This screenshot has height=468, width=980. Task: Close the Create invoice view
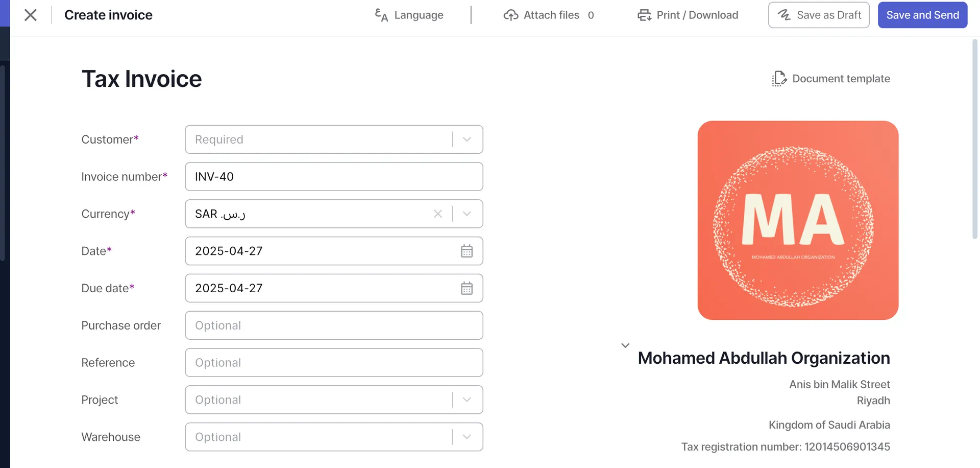tap(30, 15)
